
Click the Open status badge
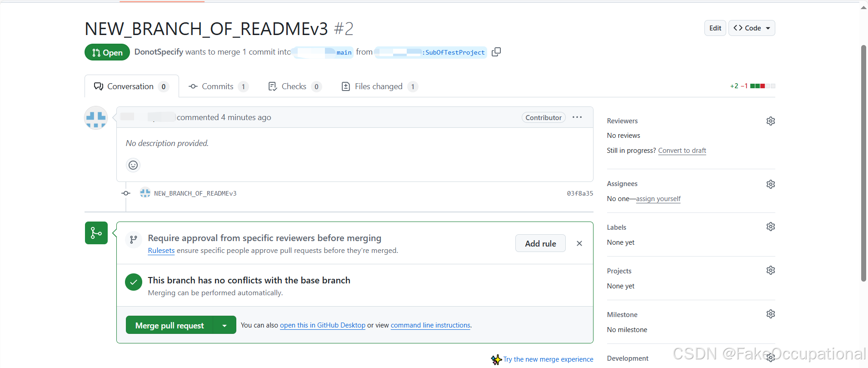pyautogui.click(x=107, y=52)
